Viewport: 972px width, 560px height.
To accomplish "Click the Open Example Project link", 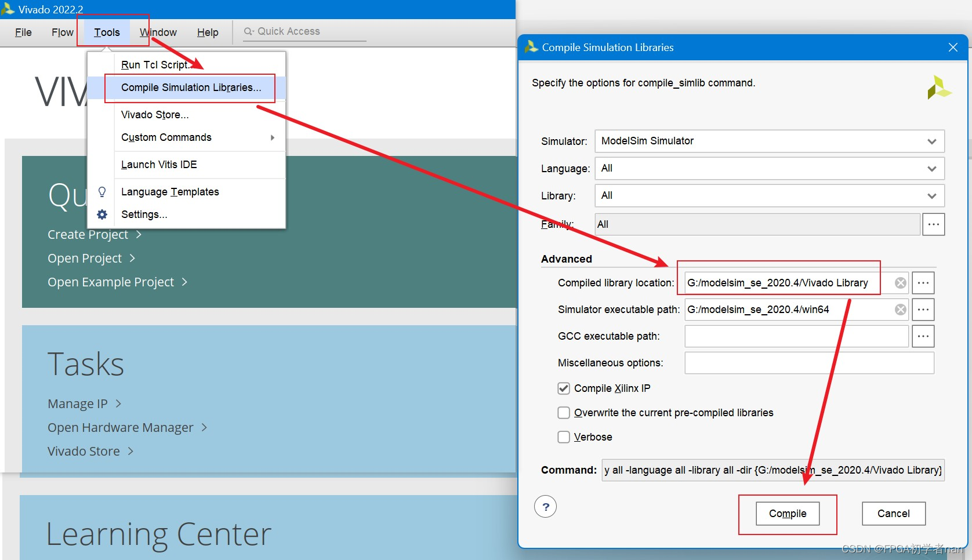I will tap(111, 282).
